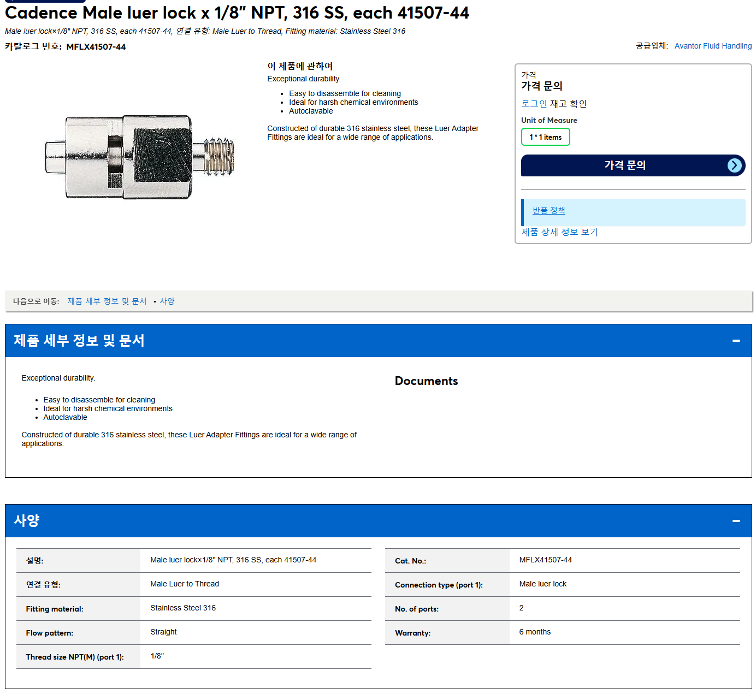
Task: Click the 이 제품에 관하여 heading
Action: [x=300, y=66]
